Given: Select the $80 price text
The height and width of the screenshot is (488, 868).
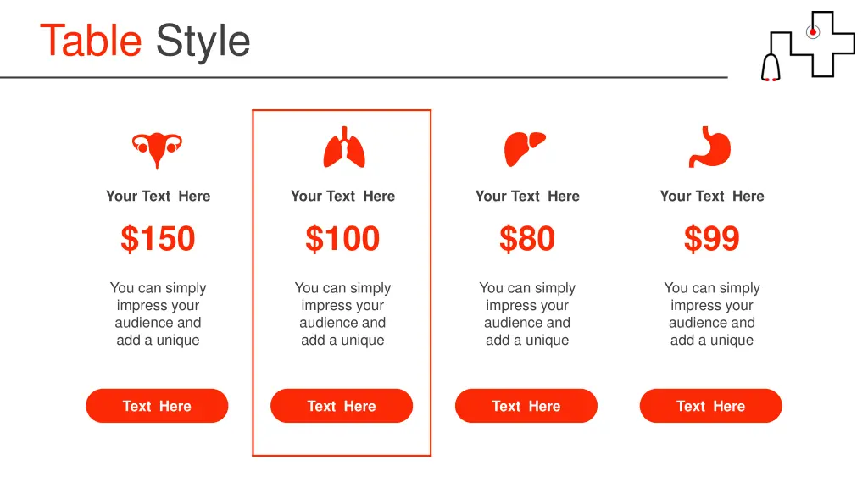Looking at the screenshot, I should tap(527, 238).
